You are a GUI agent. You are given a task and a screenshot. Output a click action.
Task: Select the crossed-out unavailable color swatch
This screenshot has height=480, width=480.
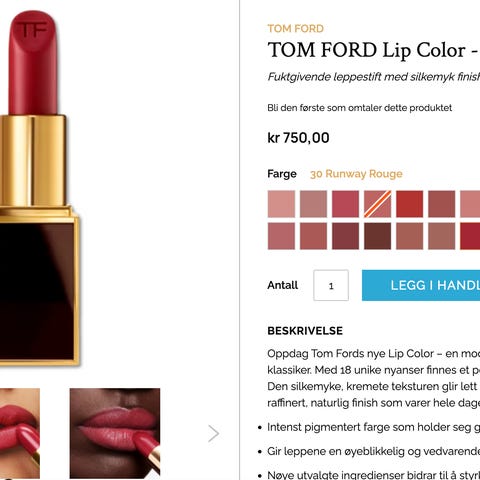click(377, 204)
